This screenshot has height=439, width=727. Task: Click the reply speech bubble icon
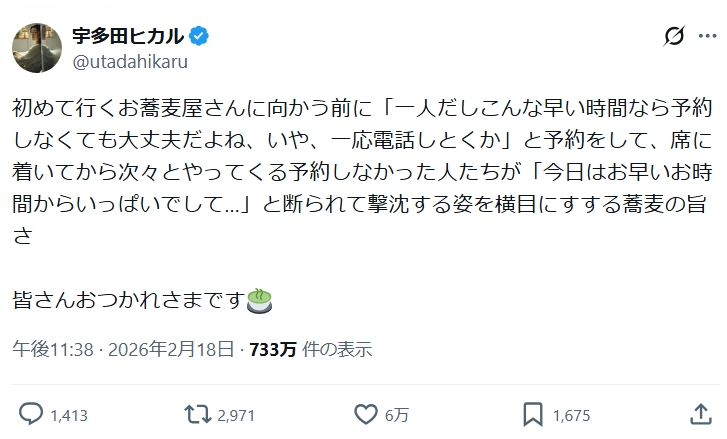31,414
